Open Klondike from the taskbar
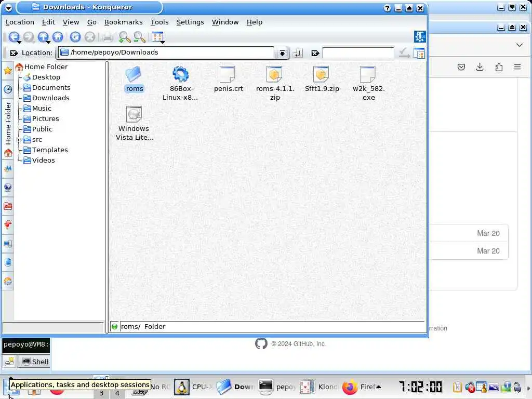The width and height of the screenshot is (532, 399). (x=320, y=387)
